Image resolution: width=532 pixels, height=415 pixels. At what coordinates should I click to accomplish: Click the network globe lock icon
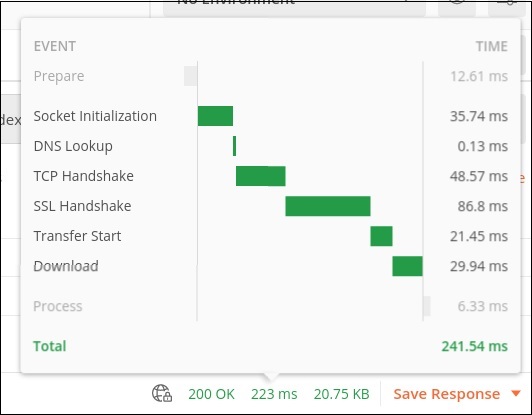point(162,393)
